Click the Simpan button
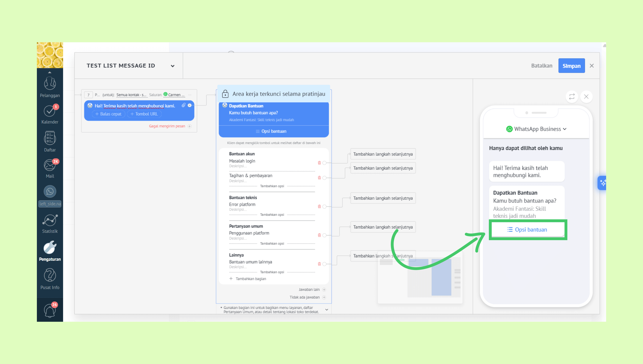Screen dimensions: 643x364 point(571,66)
